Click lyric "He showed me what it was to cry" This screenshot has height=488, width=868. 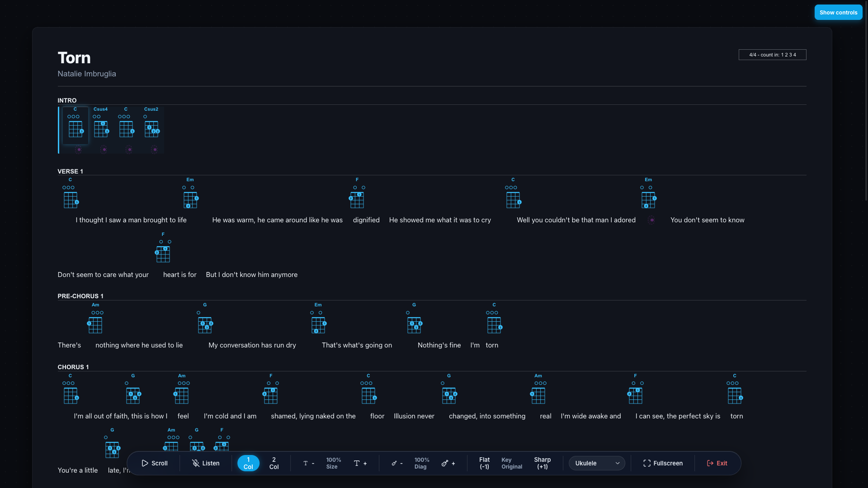[x=440, y=220]
